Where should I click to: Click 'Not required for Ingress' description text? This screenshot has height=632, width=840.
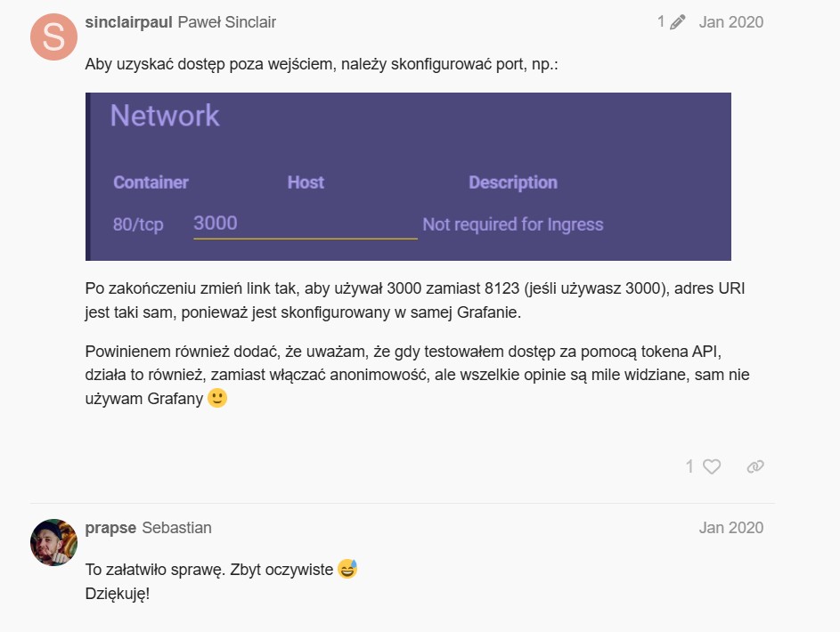pyautogui.click(x=512, y=224)
